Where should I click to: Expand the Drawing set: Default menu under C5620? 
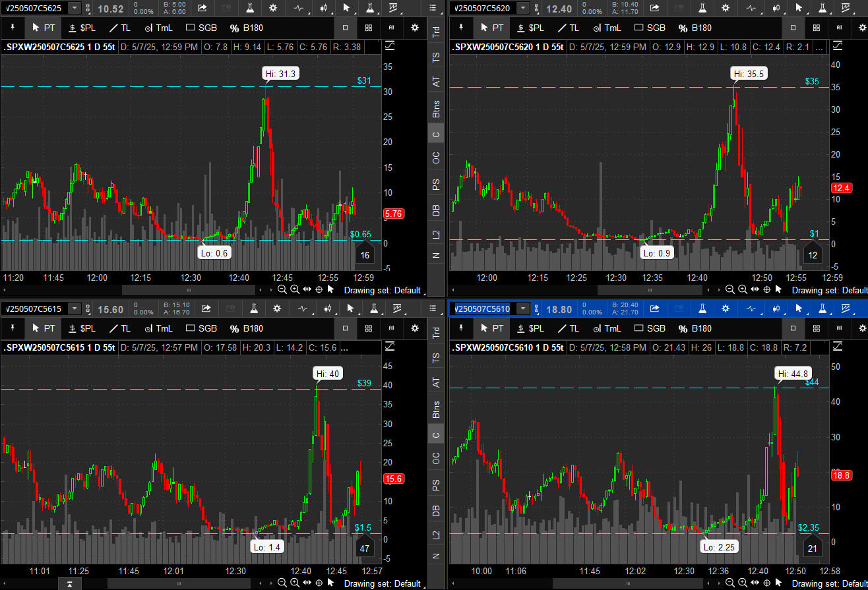point(828,290)
